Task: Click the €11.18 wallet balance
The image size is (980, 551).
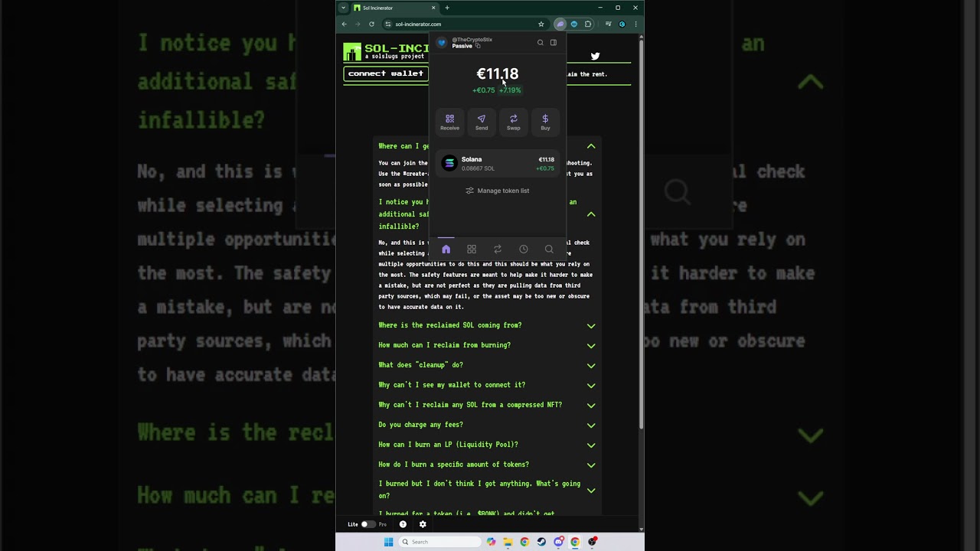Action: [x=498, y=73]
